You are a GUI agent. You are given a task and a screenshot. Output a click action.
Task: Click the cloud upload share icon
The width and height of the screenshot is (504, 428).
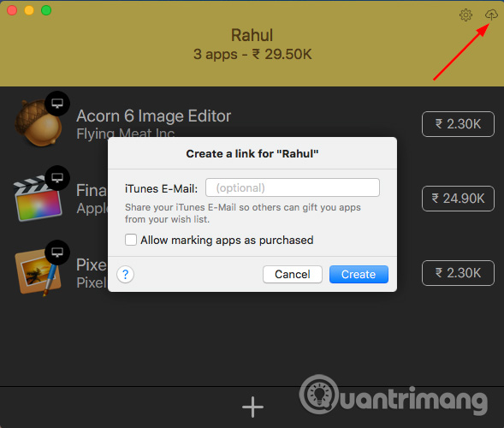[491, 15]
